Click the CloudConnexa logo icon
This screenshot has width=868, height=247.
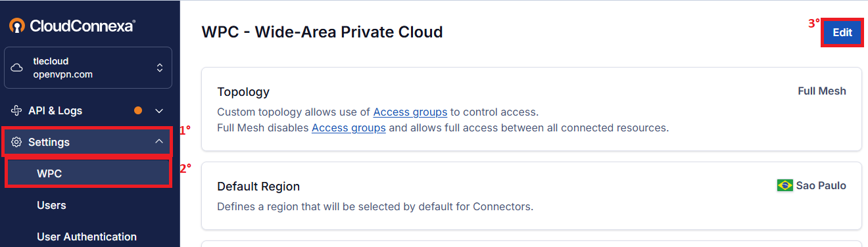pyautogui.click(x=17, y=26)
